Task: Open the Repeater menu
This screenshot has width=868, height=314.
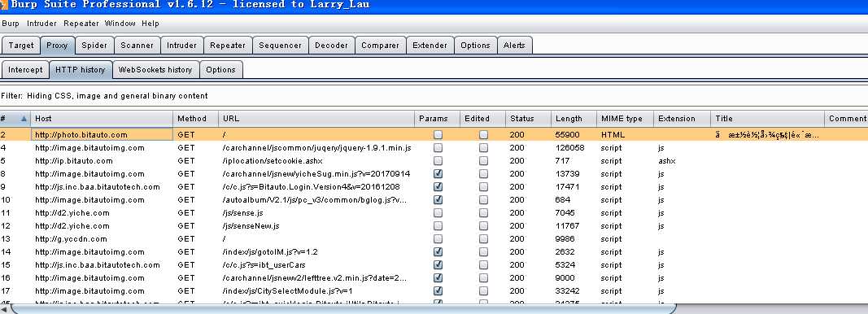Action: 81,24
